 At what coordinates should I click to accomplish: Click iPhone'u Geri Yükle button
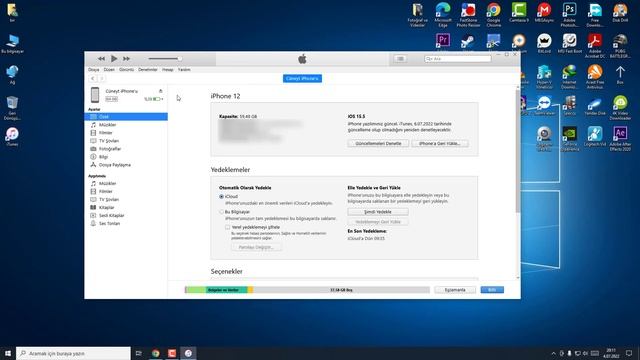pyautogui.click(x=440, y=144)
